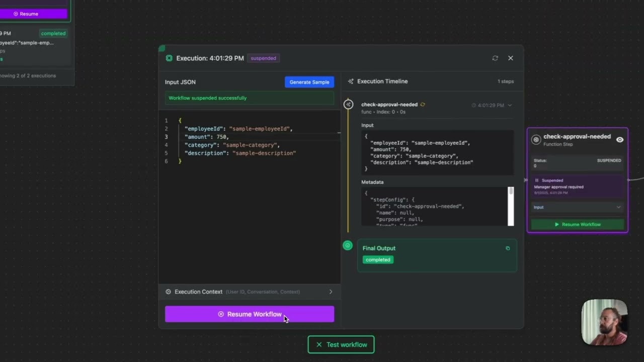The image size is (644, 362).
Task: Click Workflow suspended successfully message
Action: pos(250,98)
